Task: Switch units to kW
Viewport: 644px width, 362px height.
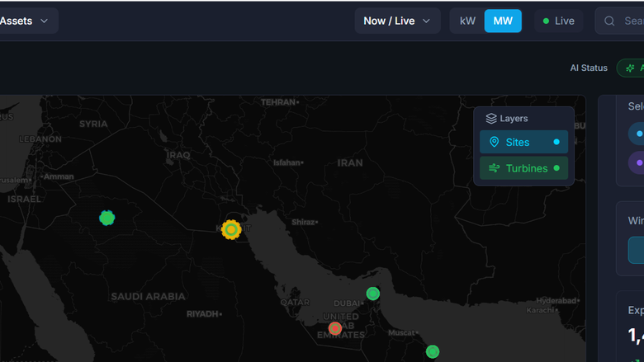Action: click(467, 21)
